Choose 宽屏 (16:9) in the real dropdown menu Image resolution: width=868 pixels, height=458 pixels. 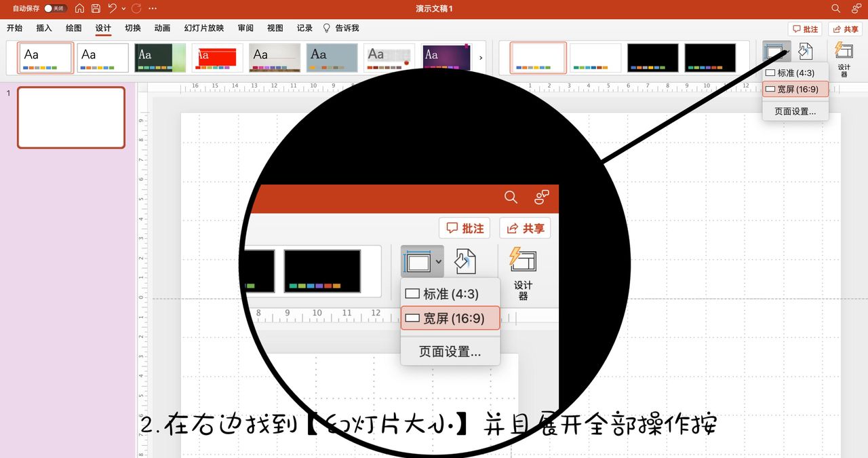(x=795, y=89)
